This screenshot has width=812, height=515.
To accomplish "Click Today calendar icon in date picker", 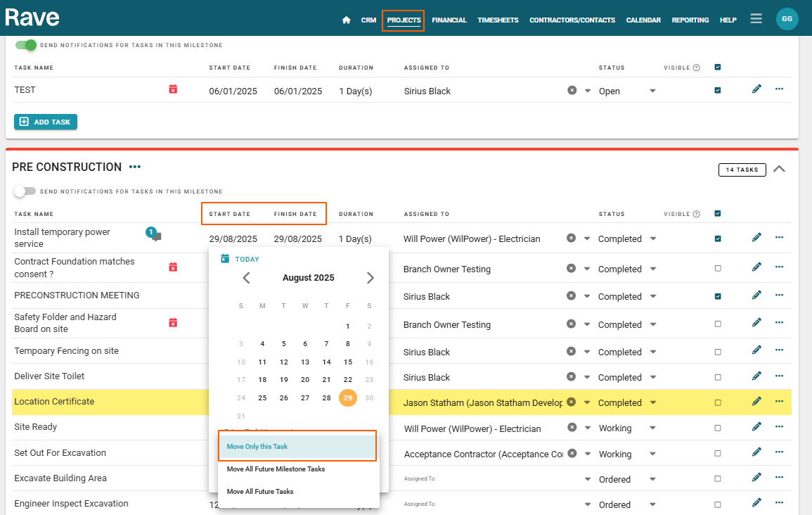I will [x=225, y=259].
